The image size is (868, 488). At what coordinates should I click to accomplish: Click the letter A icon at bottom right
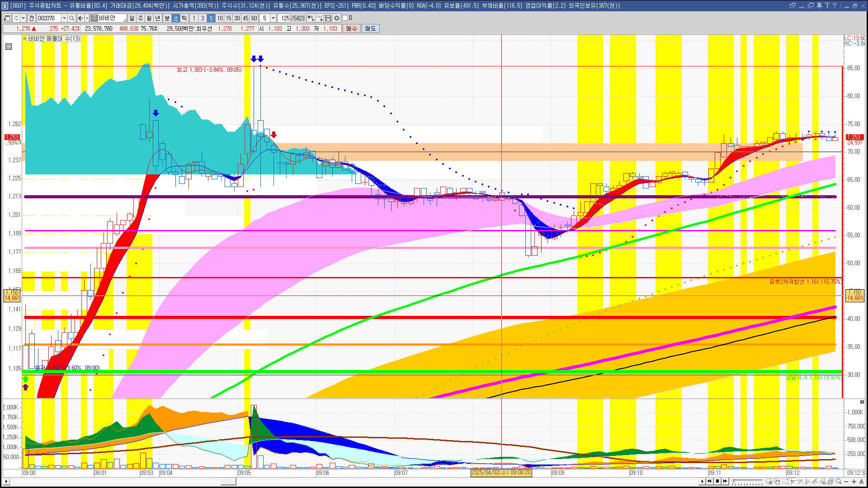(x=861, y=482)
